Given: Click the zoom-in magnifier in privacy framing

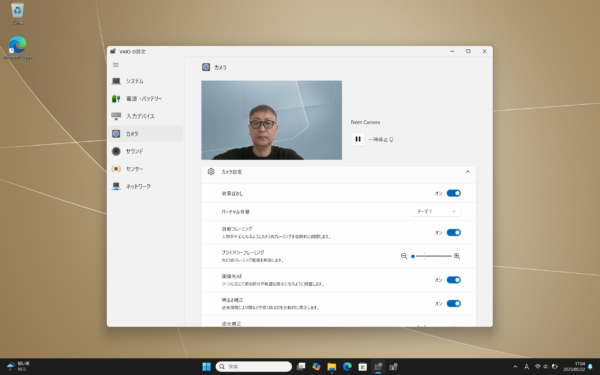Looking at the screenshot, I should pos(457,256).
